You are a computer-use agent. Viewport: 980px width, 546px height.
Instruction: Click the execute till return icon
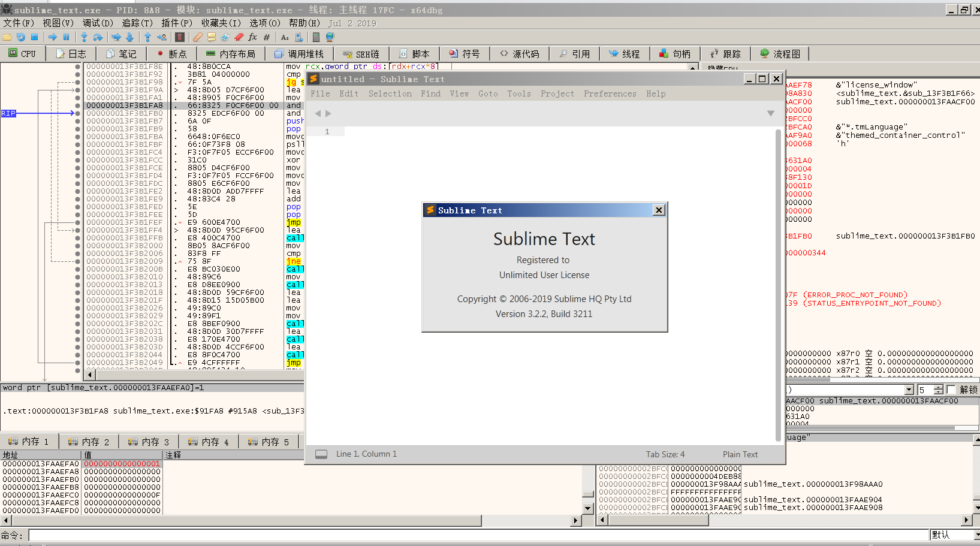[x=147, y=37]
